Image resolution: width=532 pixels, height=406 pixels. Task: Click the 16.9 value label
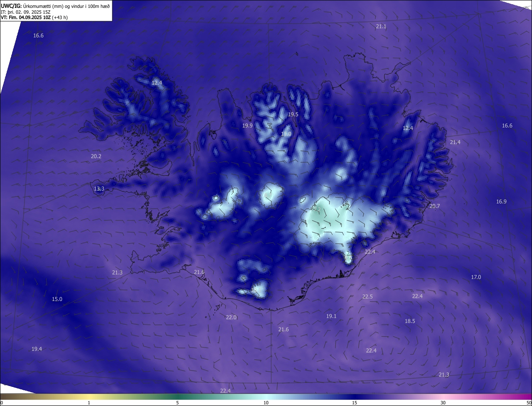tap(501, 201)
